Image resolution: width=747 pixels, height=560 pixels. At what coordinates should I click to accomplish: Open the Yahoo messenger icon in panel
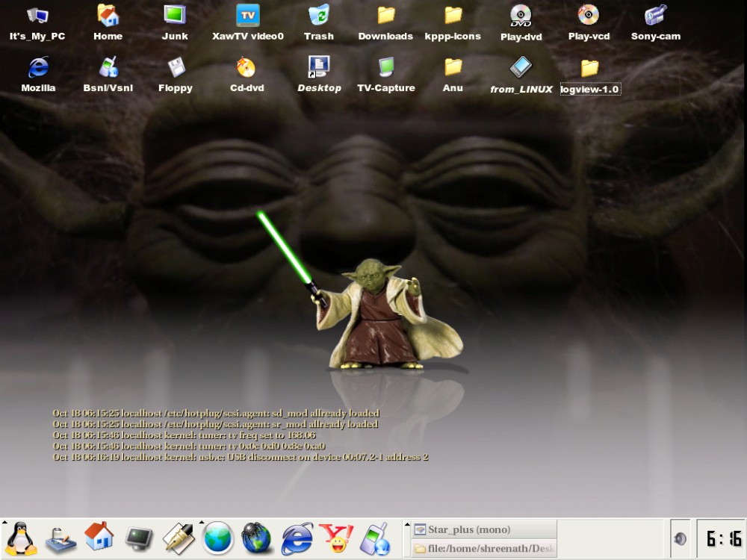(x=336, y=538)
